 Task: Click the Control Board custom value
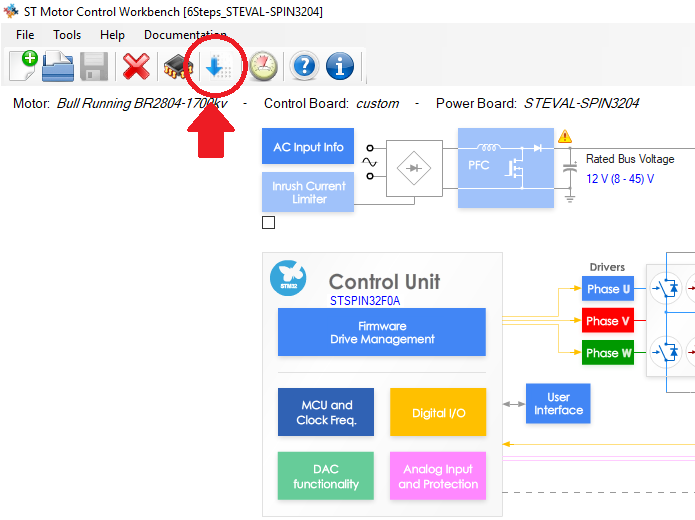coord(377,103)
